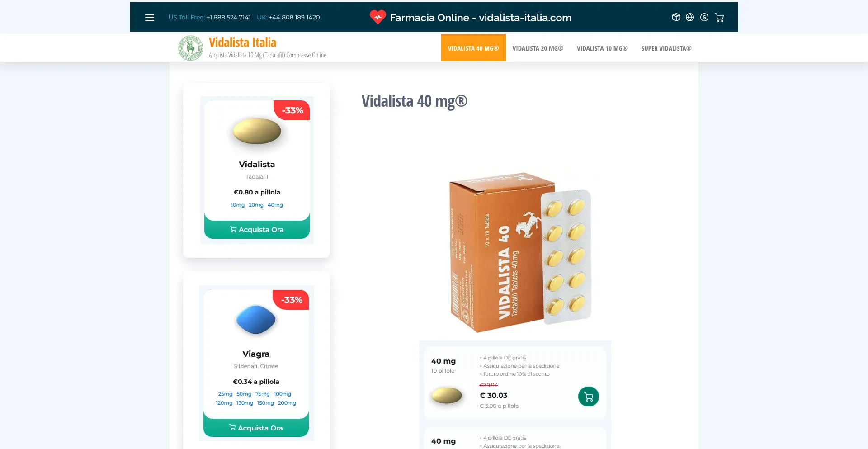Choose Vidalista 20mg dosage link
This screenshot has height=449, width=868.
pyautogui.click(x=256, y=205)
